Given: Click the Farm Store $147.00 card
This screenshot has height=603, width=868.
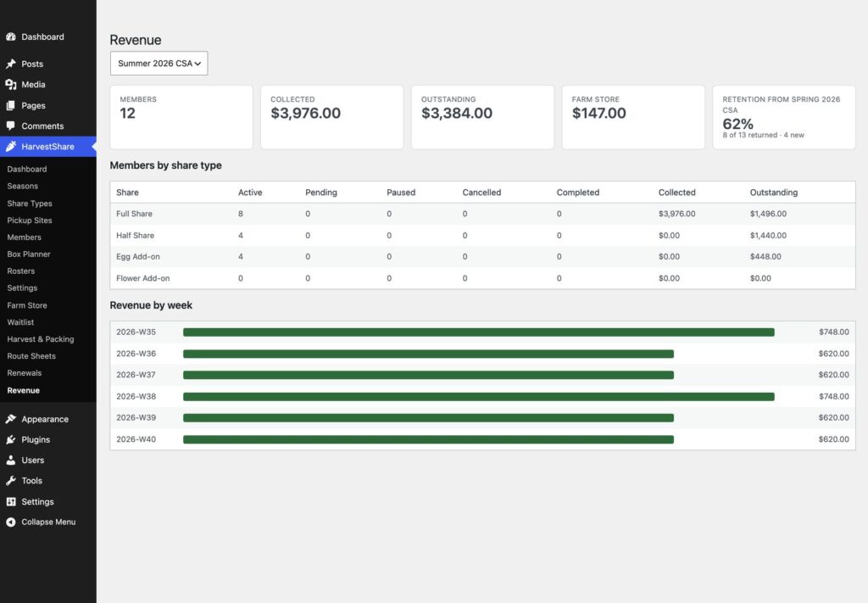Looking at the screenshot, I should pos(633,117).
